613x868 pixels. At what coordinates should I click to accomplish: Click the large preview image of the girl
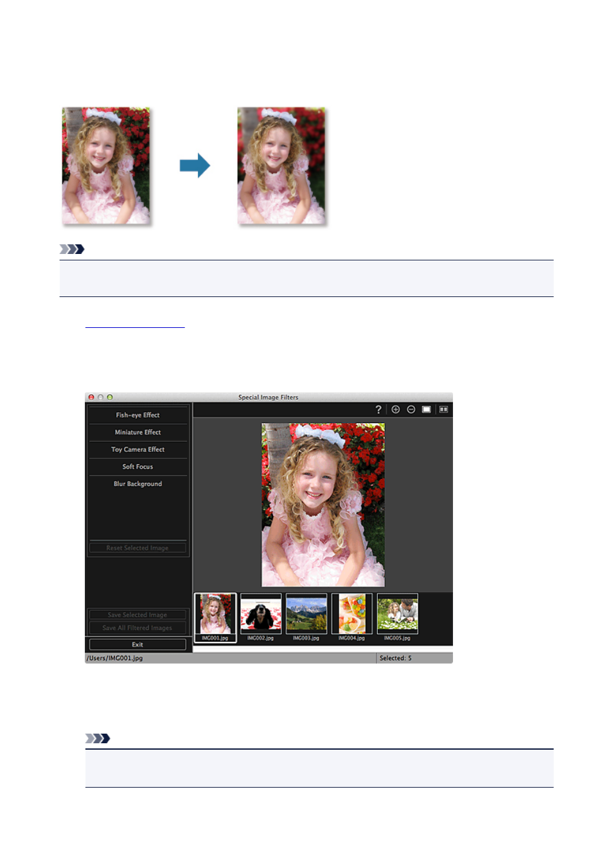tap(323, 505)
